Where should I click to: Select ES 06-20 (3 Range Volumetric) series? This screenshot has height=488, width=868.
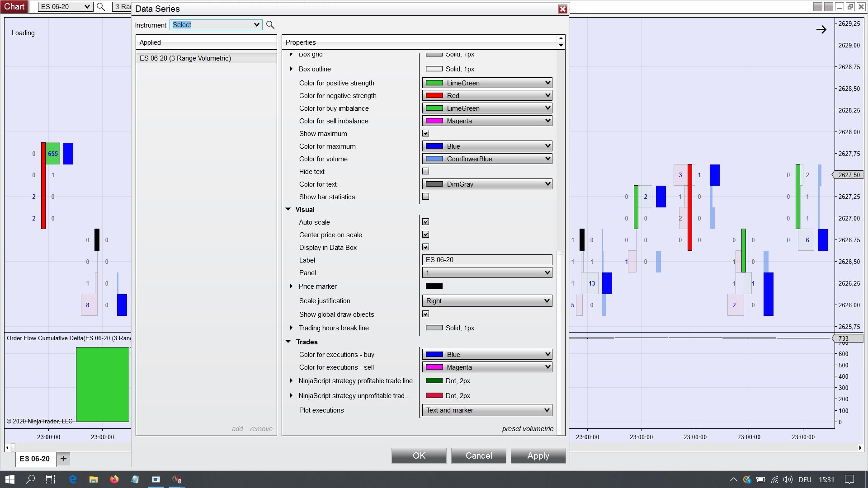point(185,58)
